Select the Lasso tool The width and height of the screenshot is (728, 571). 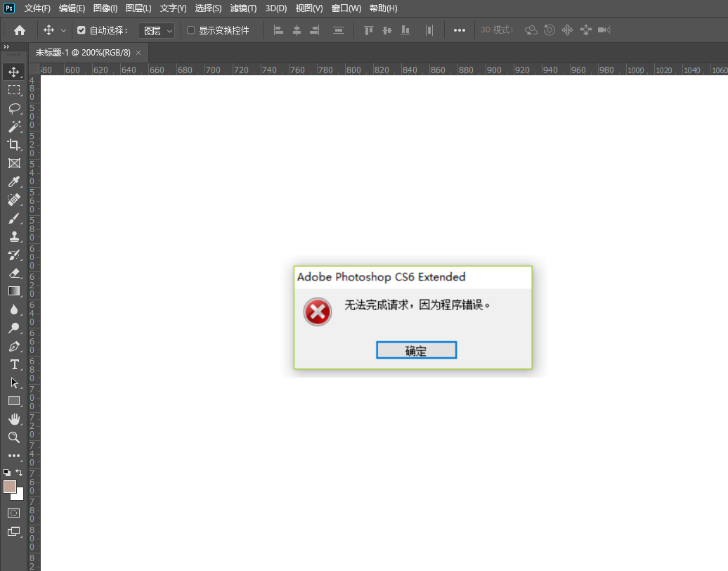(x=14, y=108)
